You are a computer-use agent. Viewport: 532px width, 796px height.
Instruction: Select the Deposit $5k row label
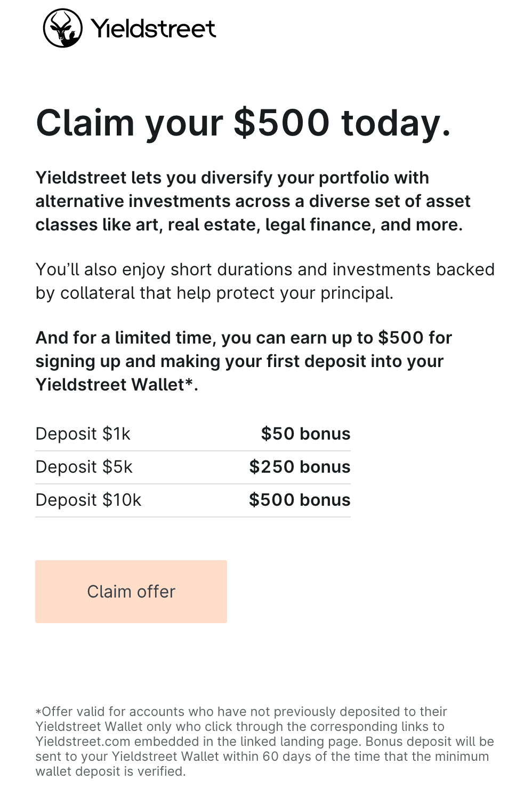coord(84,467)
